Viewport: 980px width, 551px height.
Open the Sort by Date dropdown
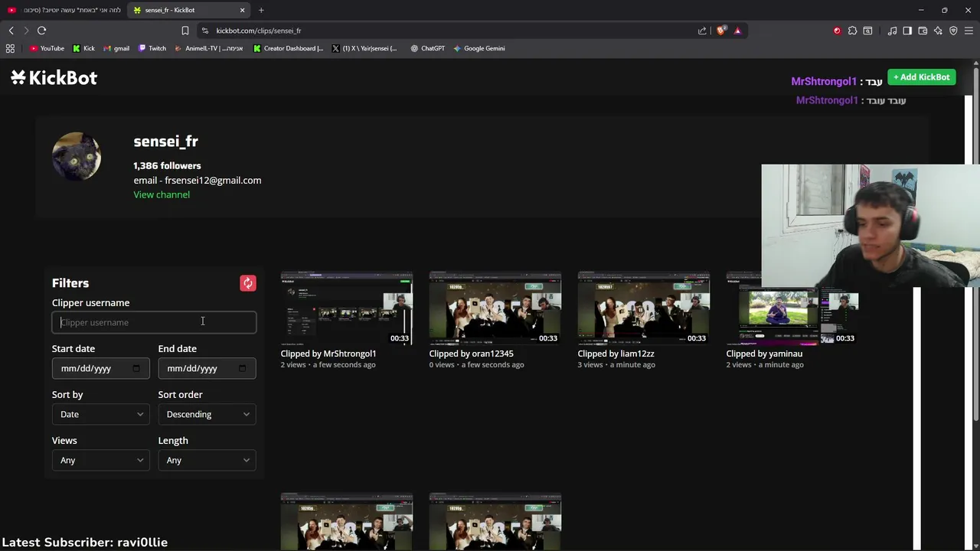(100, 414)
